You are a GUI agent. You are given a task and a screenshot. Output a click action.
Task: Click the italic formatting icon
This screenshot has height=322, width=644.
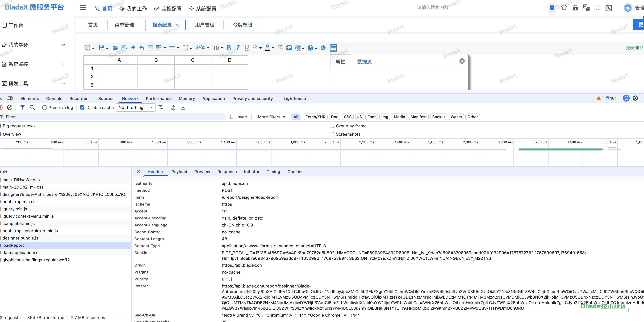click(238, 48)
